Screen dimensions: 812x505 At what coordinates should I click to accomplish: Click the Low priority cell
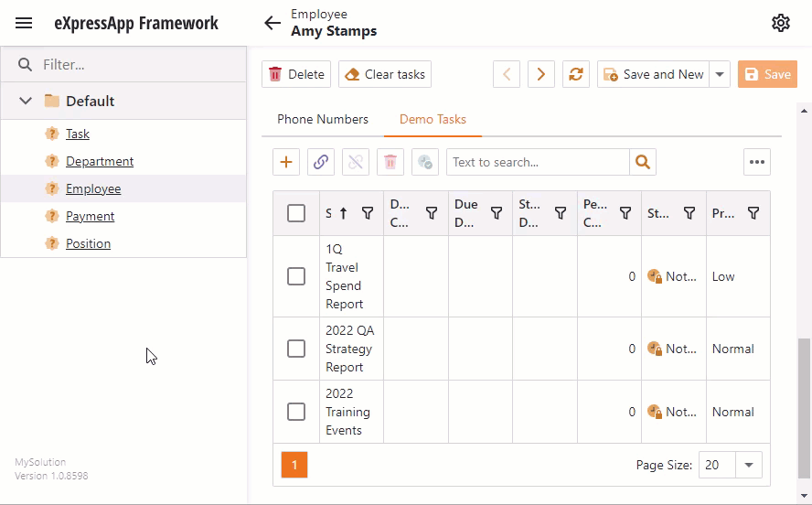coord(738,276)
